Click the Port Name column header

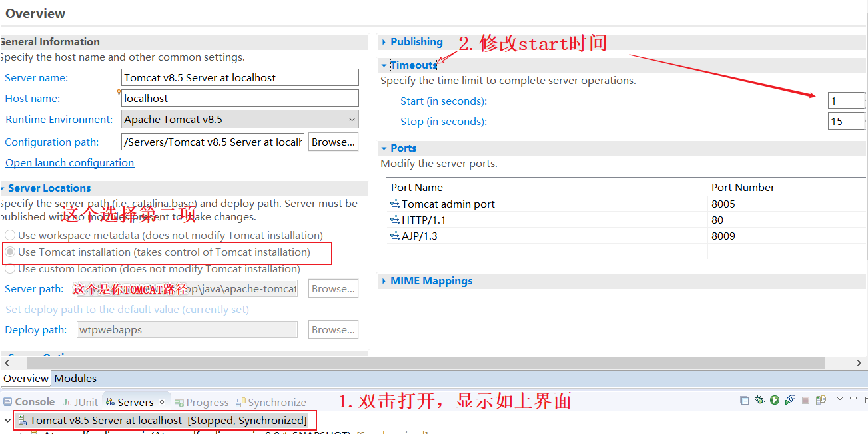click(546, 187)
